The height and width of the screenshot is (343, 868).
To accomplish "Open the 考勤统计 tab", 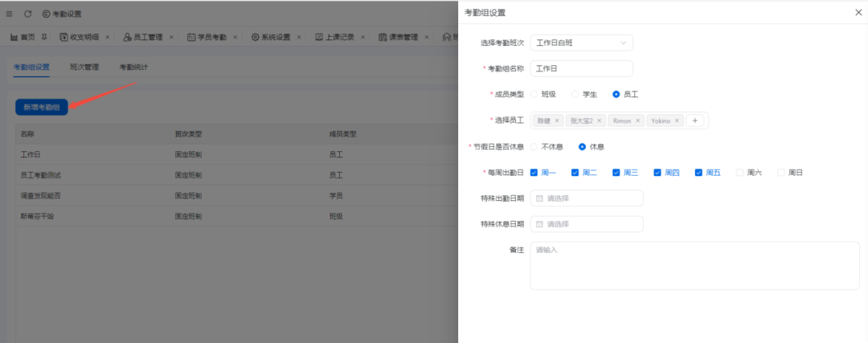I will click(x=133, y=67).
